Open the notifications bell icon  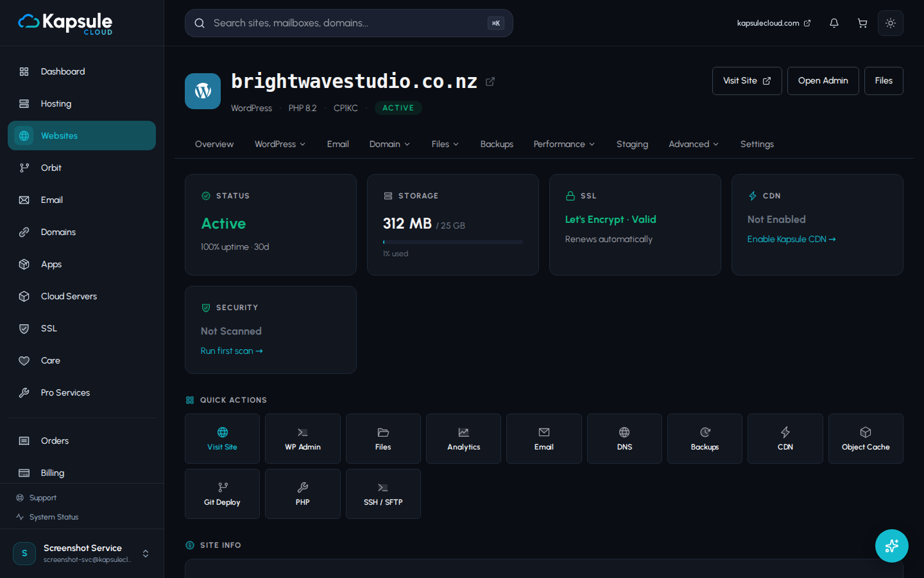click(834, 23)
